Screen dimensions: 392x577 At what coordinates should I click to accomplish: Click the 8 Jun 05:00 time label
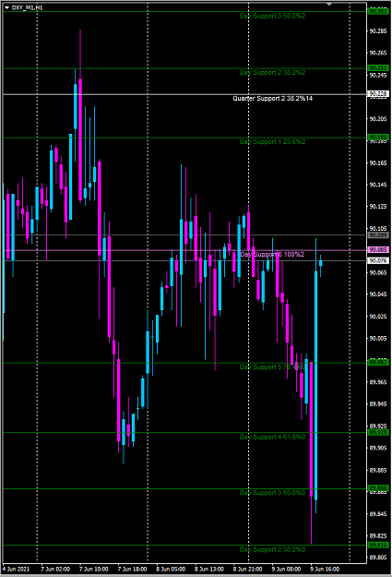171,569
